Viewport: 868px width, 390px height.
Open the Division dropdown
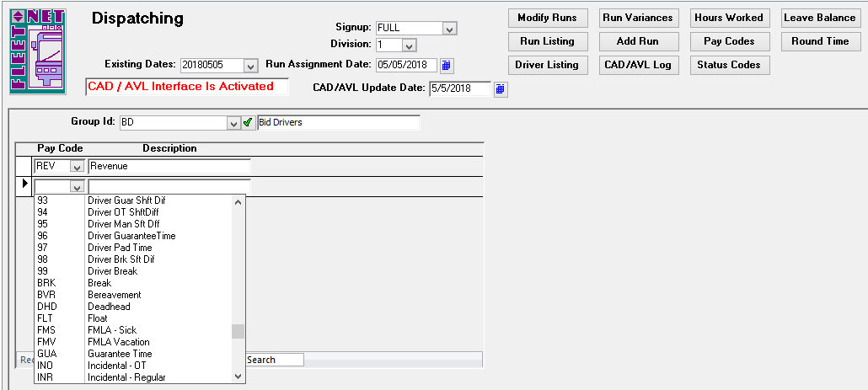[x=409, y=45]
